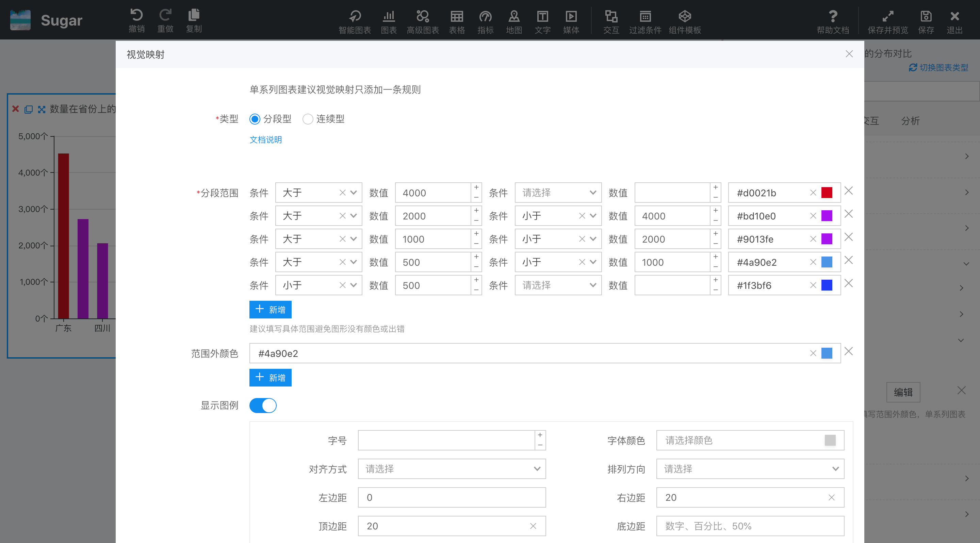Click the 左边距 input field
Screen dimensions: 980x543
(x=452, y=497)
